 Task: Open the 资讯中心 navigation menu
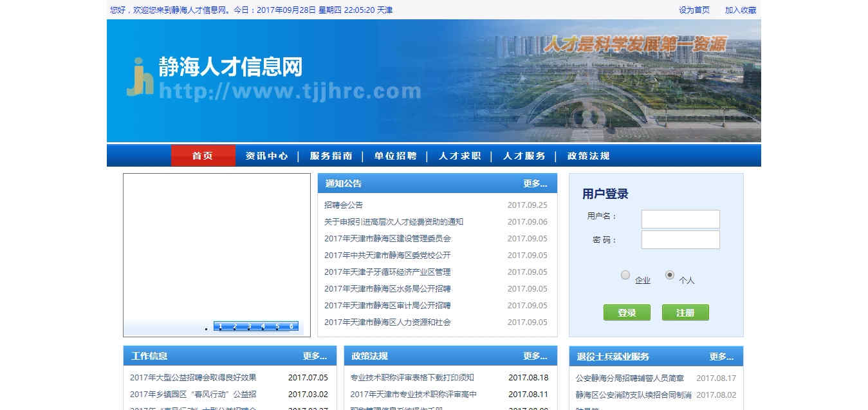[x=267, y=155]
